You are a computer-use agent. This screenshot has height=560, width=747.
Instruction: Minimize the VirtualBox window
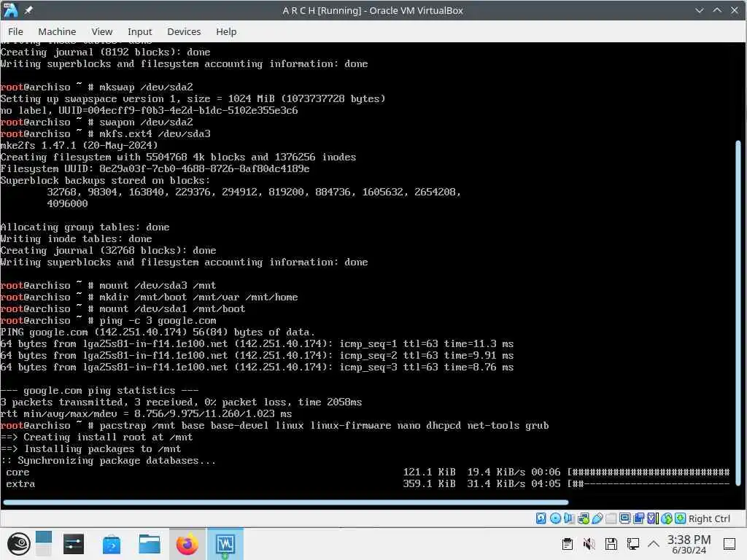click(x=700, y=10)
